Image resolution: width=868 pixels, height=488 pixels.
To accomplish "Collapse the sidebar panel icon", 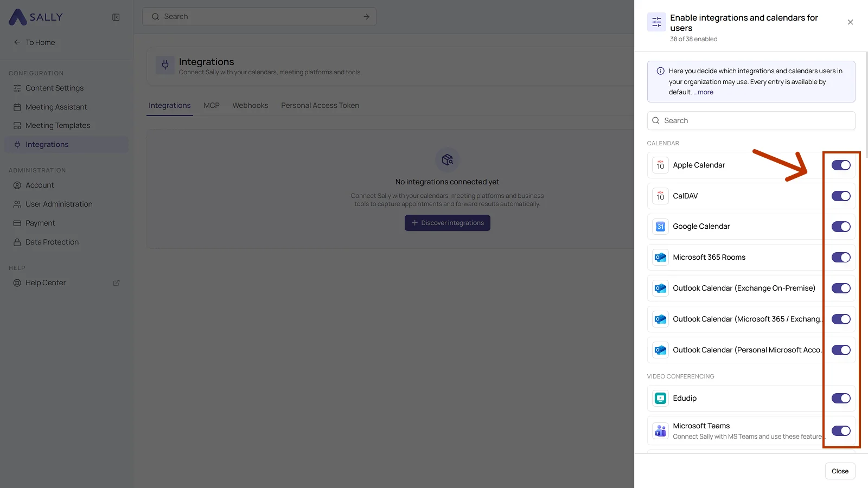I will click(116, 17).
